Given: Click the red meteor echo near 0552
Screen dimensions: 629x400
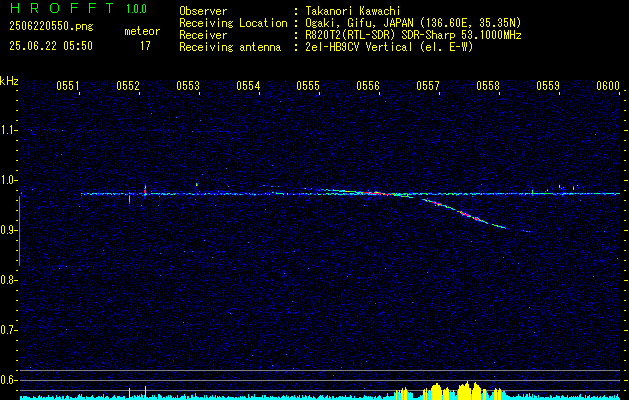Looking at the screenshot, I should pyautogui.click(x=145, y=190).
